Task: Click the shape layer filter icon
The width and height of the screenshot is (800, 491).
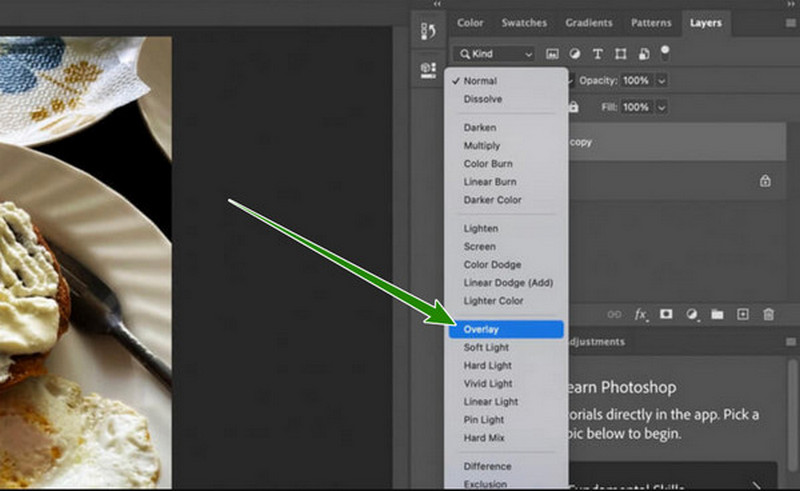Action: tap(621, 53)
